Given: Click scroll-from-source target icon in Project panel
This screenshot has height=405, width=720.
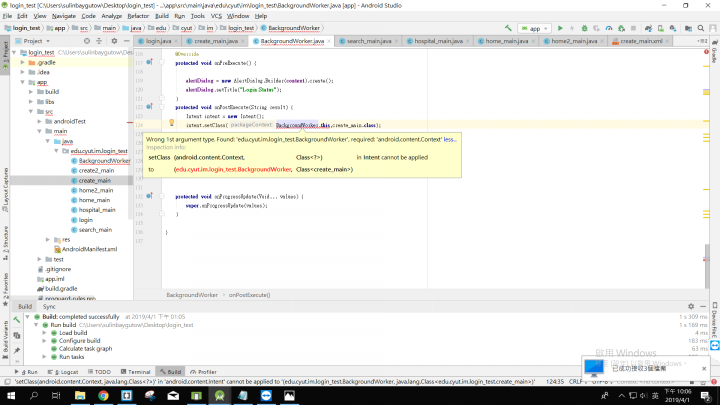Looking at the screenshot, I should point(87,41).
